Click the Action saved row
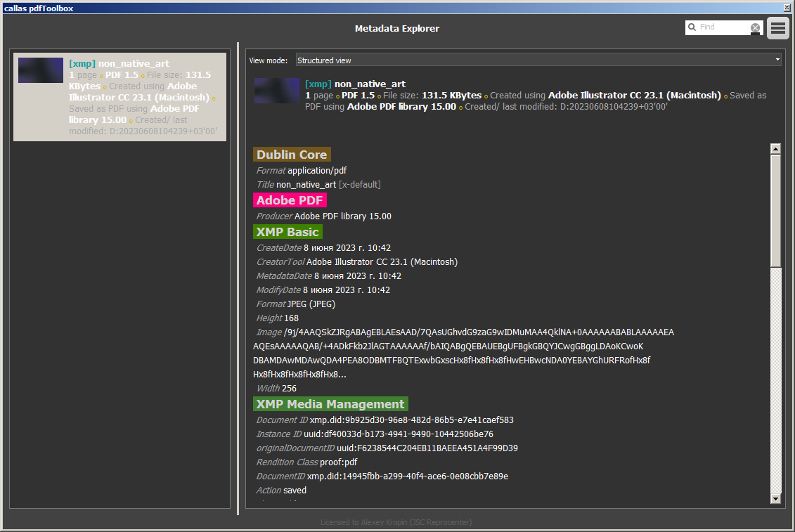Viewport: 795px width, 532px height. coord(281,491)
